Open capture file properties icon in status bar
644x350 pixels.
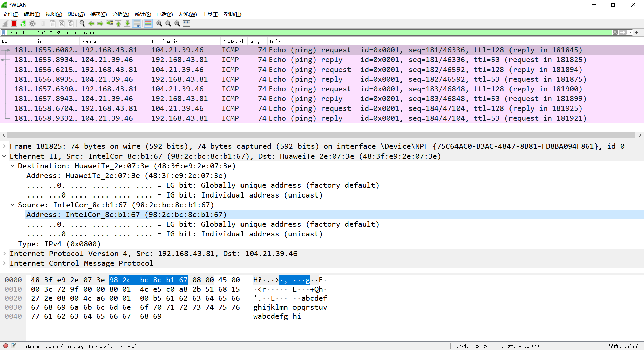coord(14,346)
